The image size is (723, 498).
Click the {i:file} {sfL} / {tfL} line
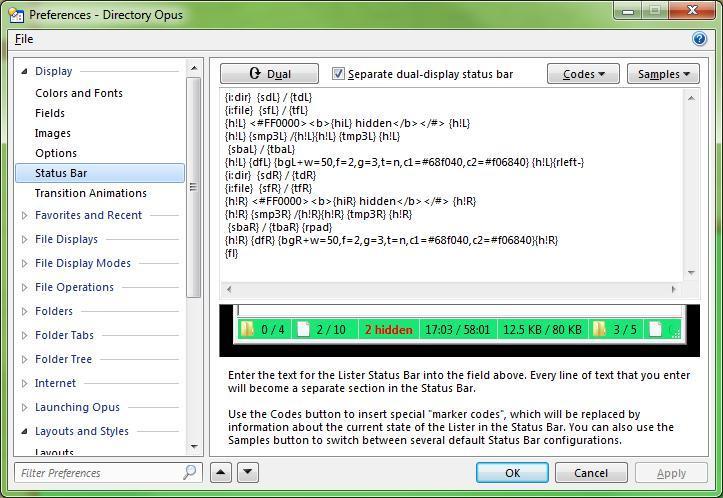click(x=266, y=110)
